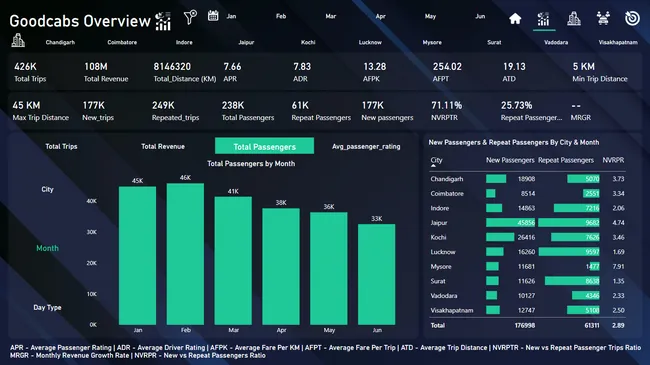Click the 19.13 ATD card
The height and width of the screenshot is (365, 650).
point(514,72)
